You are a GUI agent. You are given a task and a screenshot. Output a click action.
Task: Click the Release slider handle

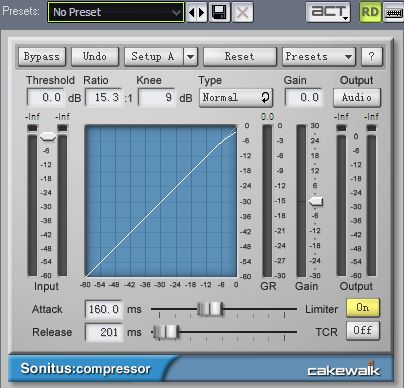click(x=166, y=332)
